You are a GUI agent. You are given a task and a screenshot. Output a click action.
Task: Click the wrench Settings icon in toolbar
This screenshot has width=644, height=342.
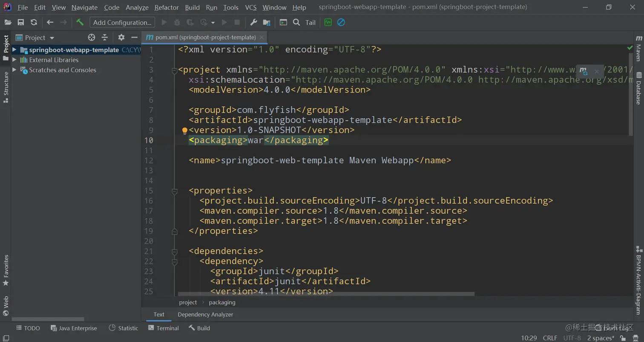[253, 22]
